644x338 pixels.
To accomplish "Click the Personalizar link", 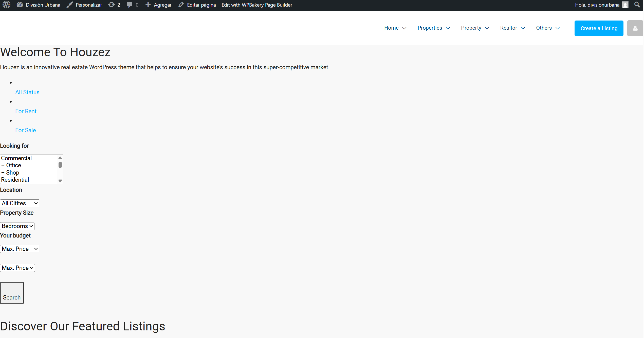I will pyautogui.click(x=89, y=5).
